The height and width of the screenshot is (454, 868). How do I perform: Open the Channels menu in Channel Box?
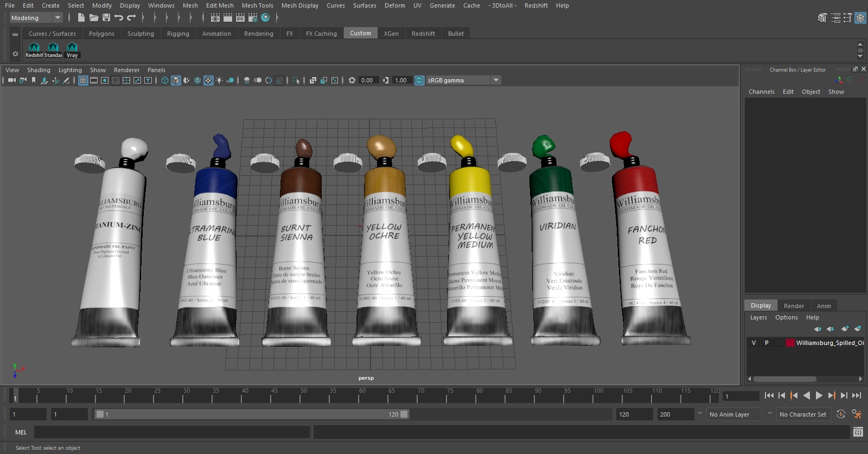[761, 92]
